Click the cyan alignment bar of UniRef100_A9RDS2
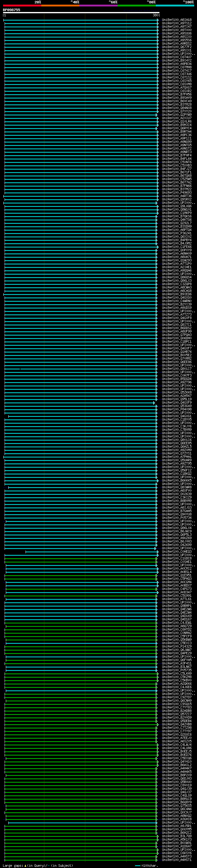This screenshot has width=197, height=868. click(x=81, y=44)
